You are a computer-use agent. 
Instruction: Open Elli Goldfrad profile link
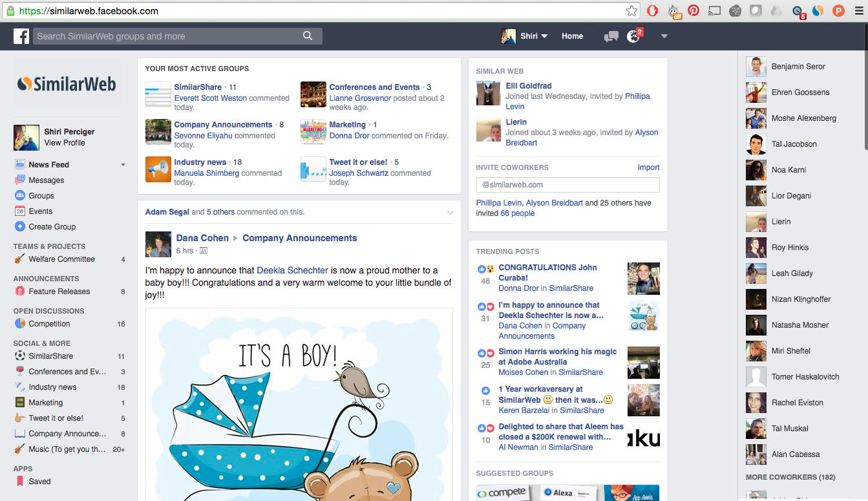tap(529, 86)
